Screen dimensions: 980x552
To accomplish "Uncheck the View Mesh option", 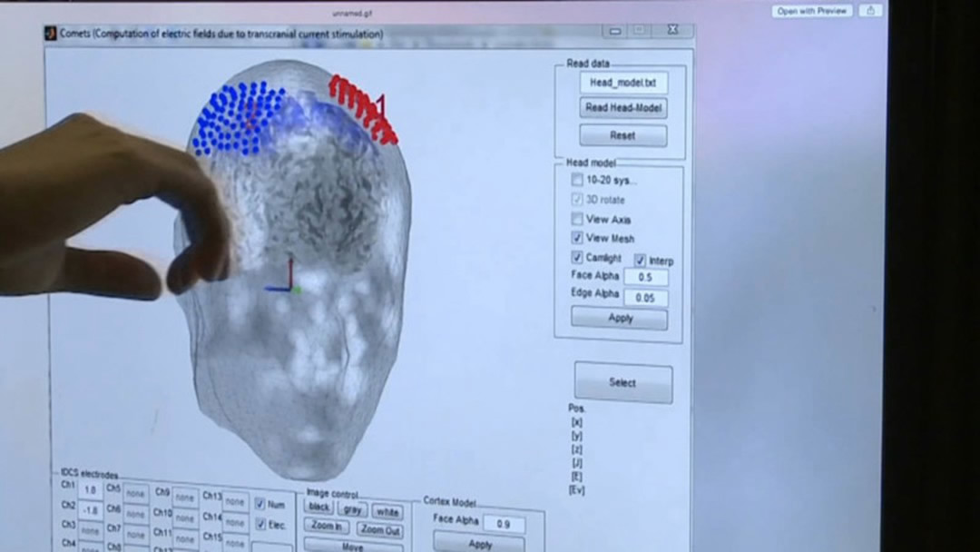I will (577, 238).
